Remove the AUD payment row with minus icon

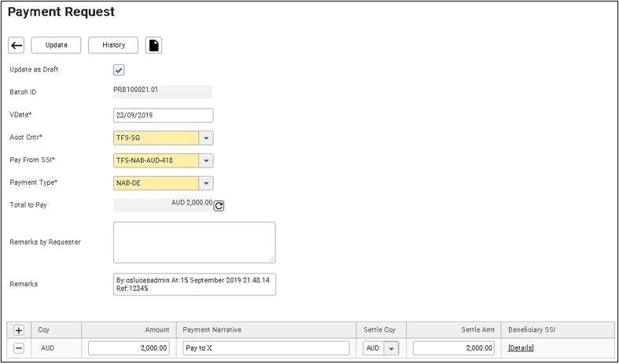point(19,348)
